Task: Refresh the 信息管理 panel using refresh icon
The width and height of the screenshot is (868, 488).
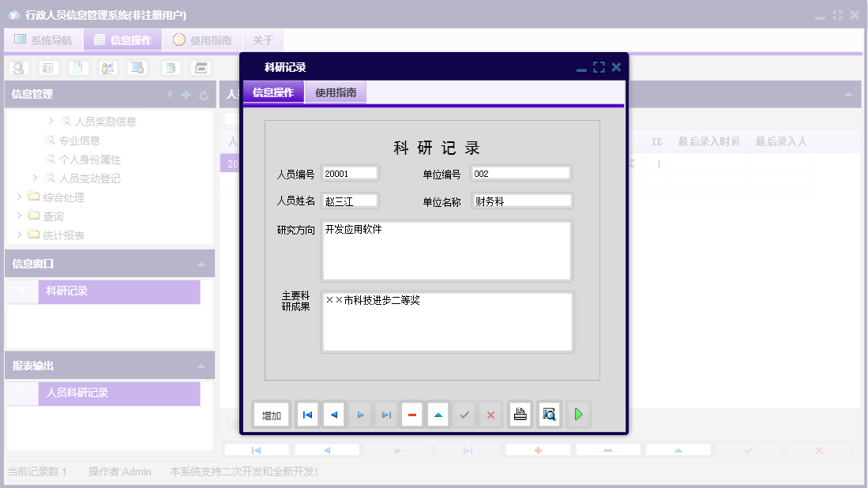Action: pyautogui.click(x=205, y=94)
